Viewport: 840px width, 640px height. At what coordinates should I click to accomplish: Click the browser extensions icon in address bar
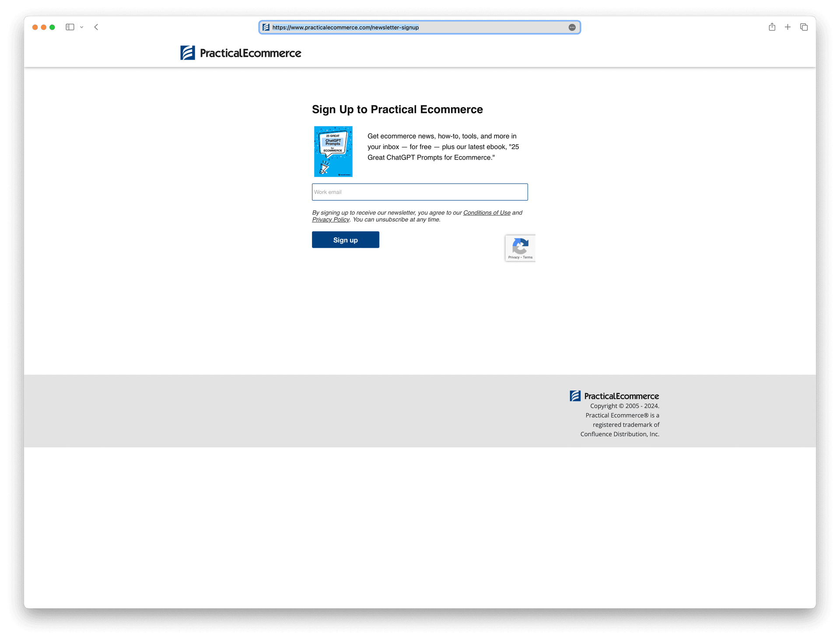click(572, 28)
